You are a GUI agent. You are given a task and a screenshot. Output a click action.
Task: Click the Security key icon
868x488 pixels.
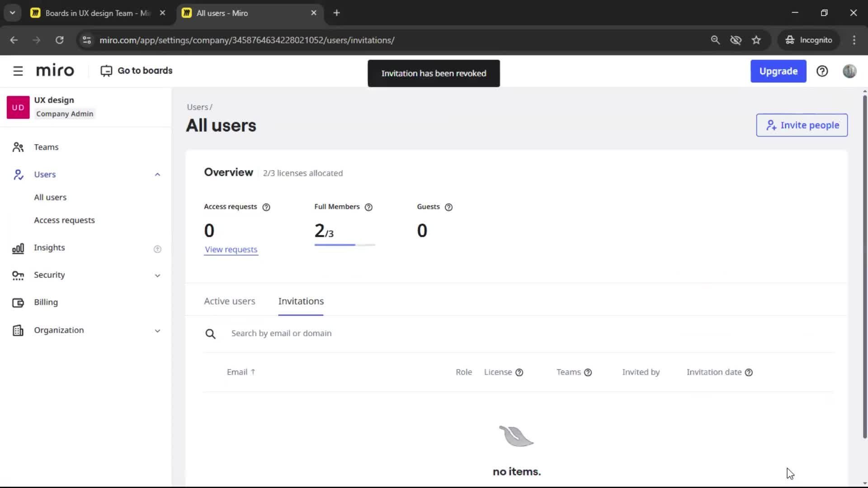[x=18, y=275]
